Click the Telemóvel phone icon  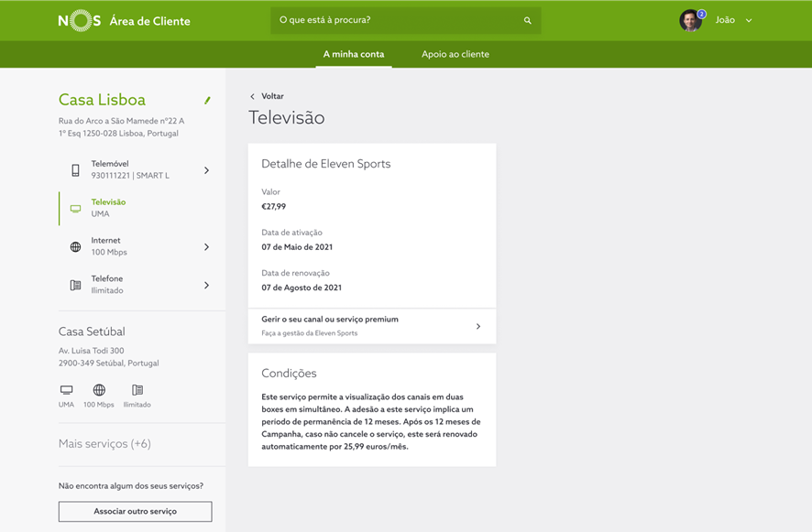point(75,170)
